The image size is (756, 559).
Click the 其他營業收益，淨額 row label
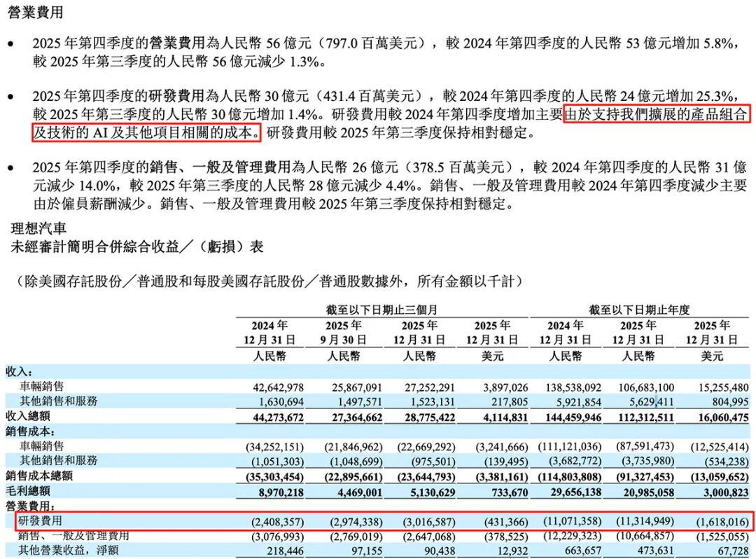click(x=68, y=551)
